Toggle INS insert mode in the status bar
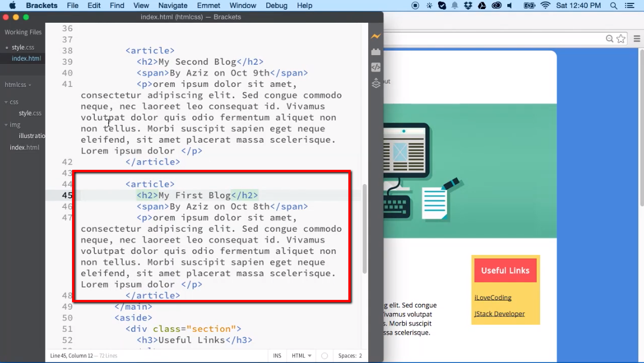644x363 pixels. tap(277, 356)
